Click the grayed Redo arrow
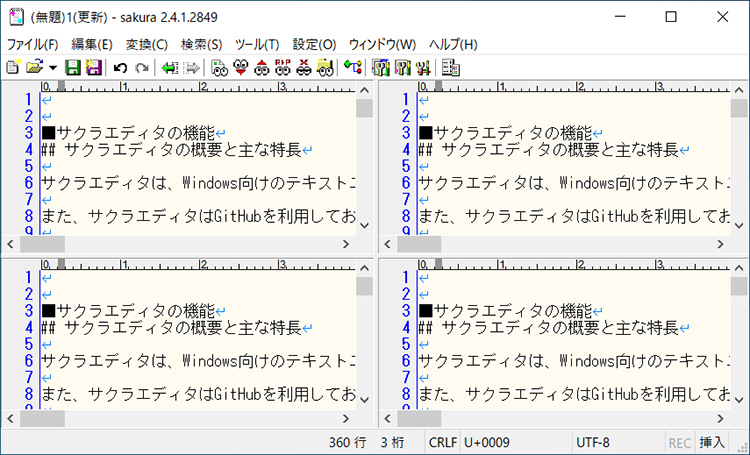This screenshot has width=750, height=455. [x=142, y=67]
